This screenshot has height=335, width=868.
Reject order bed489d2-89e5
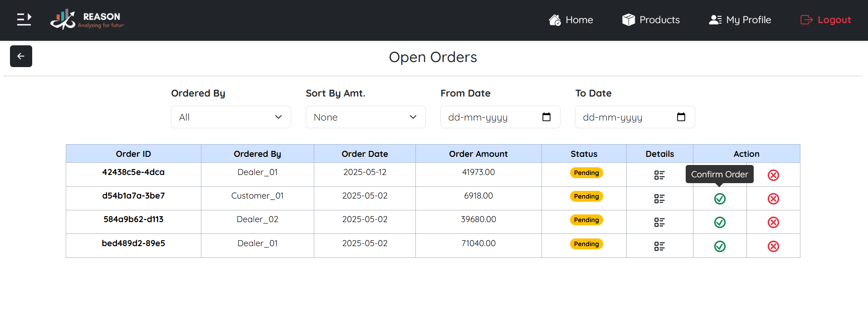tap(773, 246)
